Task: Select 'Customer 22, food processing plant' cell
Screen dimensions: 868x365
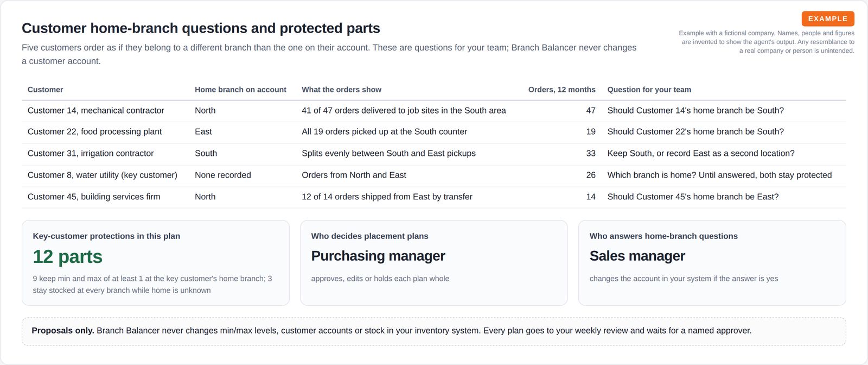Action: tap(94, 131)
